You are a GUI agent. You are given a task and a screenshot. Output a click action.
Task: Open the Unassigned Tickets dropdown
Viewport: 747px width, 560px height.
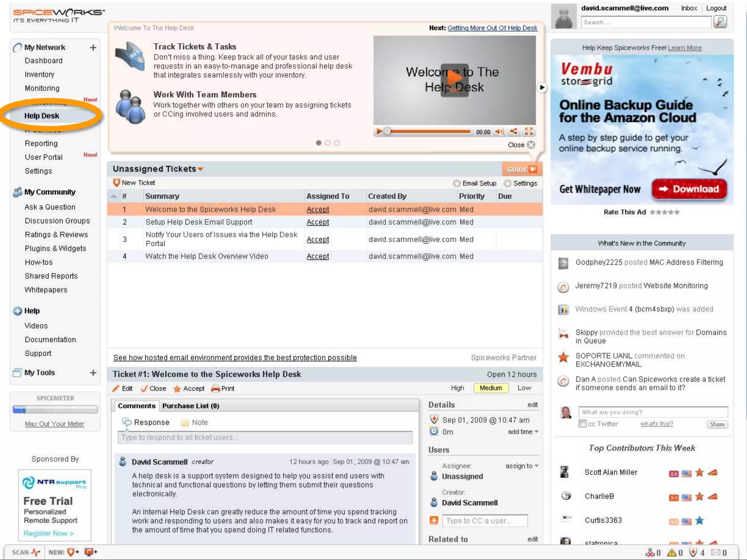[200, 169]
